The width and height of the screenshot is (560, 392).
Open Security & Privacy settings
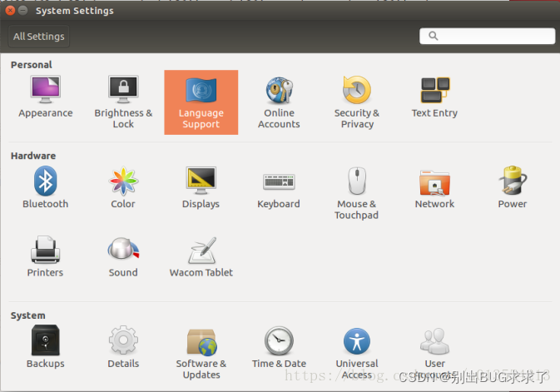(x=357, y=102)
